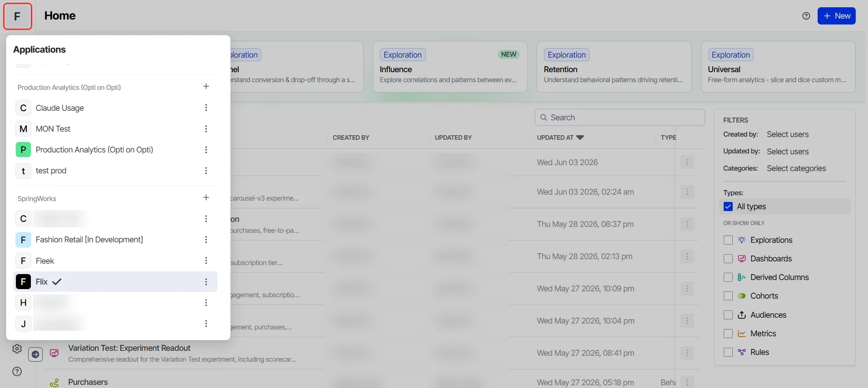Open Variation Test: Experiment Readout row
Viewport: 868px width, 388px height.
(x=129, y=348)
